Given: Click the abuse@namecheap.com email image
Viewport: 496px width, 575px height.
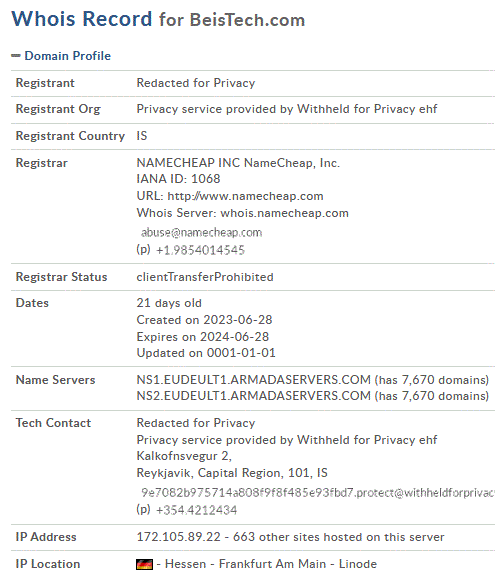Looking at the screenshot, I should click(x=202, y=232).
